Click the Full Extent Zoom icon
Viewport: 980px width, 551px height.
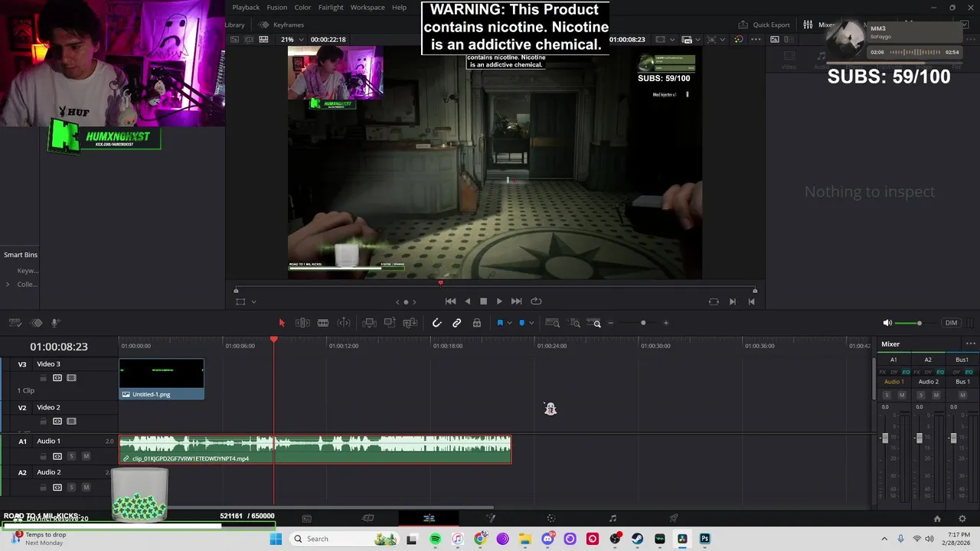(553, 323)
